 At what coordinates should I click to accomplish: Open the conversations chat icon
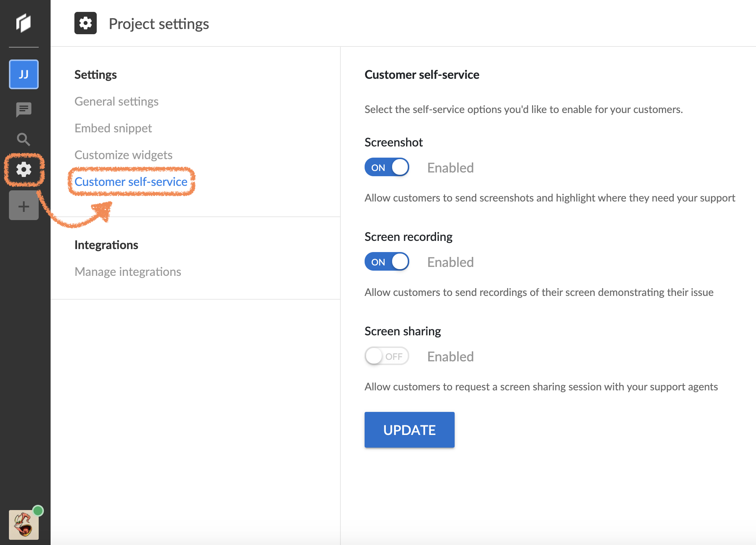pos(24,109)
